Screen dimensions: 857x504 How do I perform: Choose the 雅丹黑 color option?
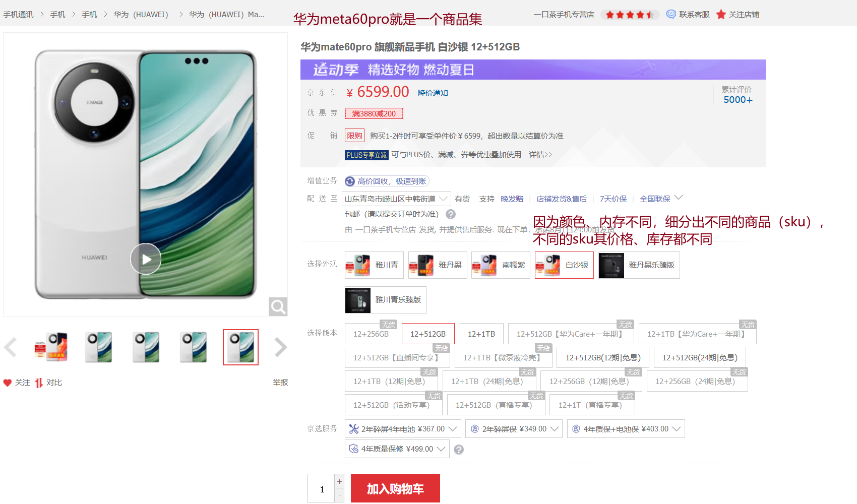tap(438, 265)
